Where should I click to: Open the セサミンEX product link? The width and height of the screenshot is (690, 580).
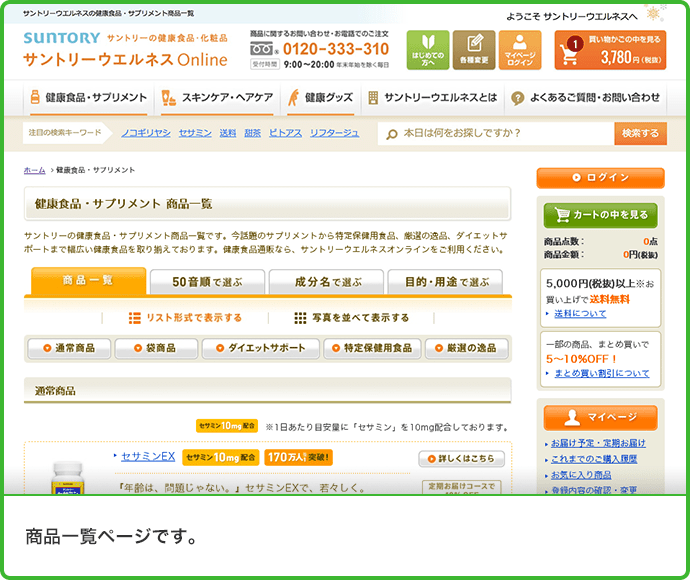pyautogui.click(x=148, y=457)
